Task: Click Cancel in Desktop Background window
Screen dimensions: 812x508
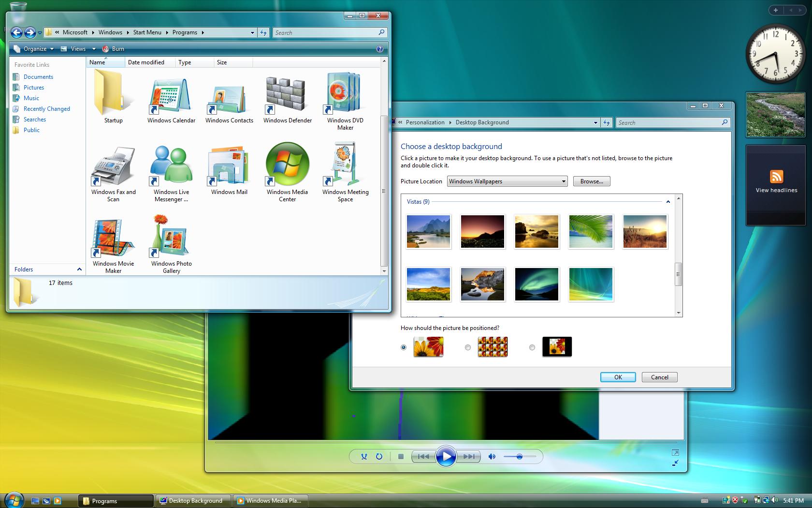Action: point(660,377)
